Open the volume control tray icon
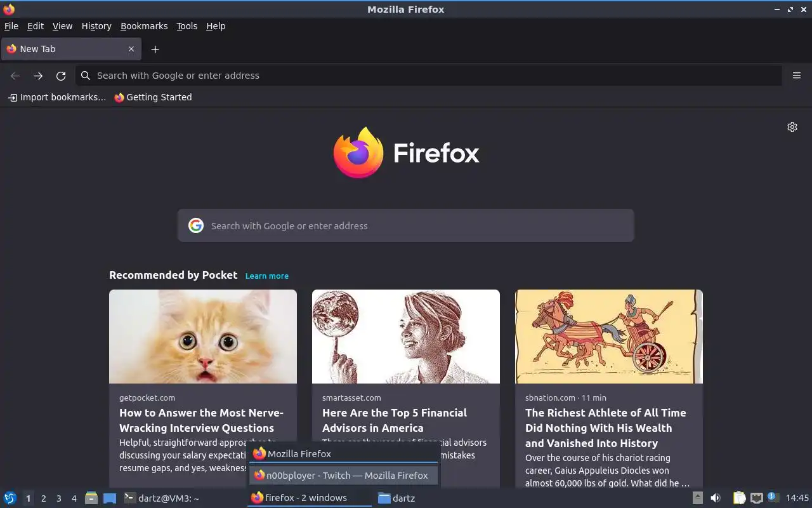Screen dimensions: 812x508 716,498
